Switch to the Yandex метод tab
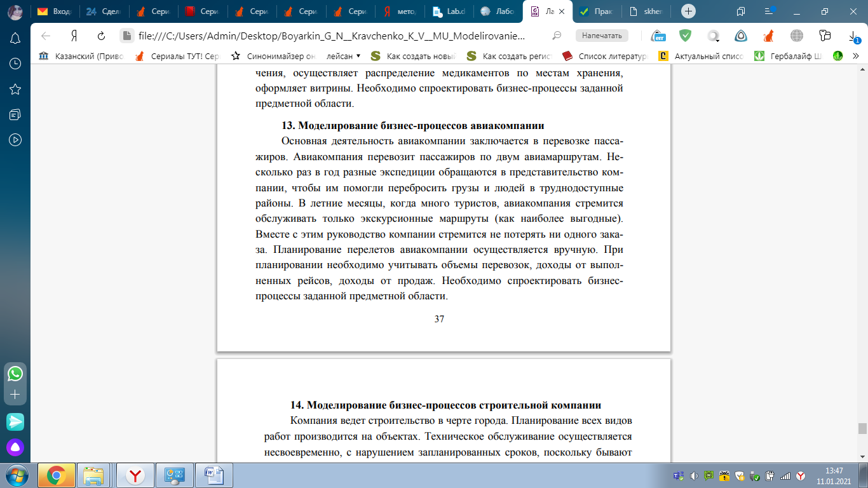The image size is (868, 488). [x=400, y=11]
